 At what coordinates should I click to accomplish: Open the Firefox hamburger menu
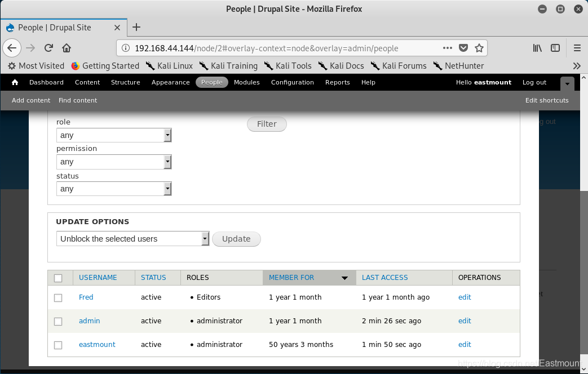pyautogui.click(x=577, y=48)
